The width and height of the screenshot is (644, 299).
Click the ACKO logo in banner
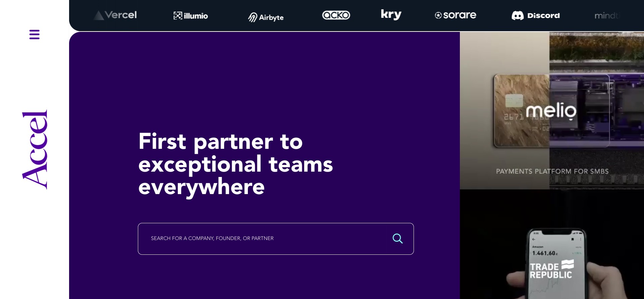point(336,15)
